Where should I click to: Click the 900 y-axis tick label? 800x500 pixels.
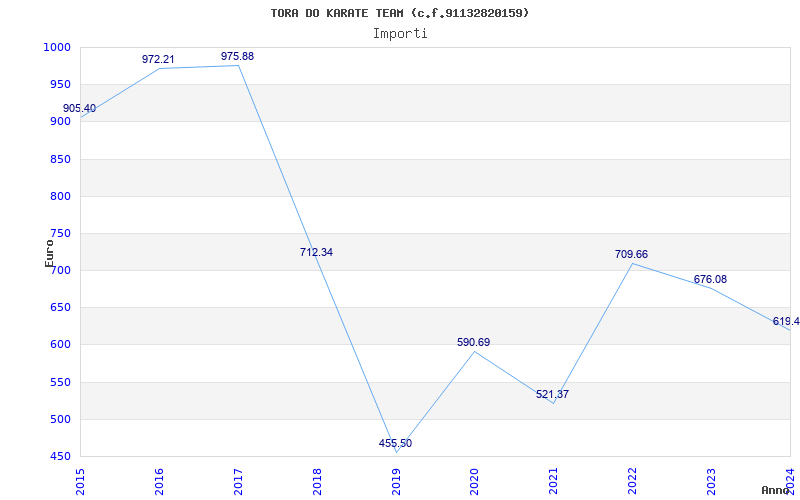click(60, 122)
